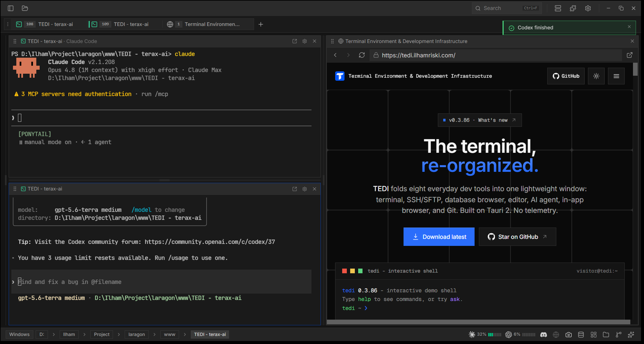Click the AI sparkles icon in status bar
This screenshot has height=344, width=644.
pos(631,334)
